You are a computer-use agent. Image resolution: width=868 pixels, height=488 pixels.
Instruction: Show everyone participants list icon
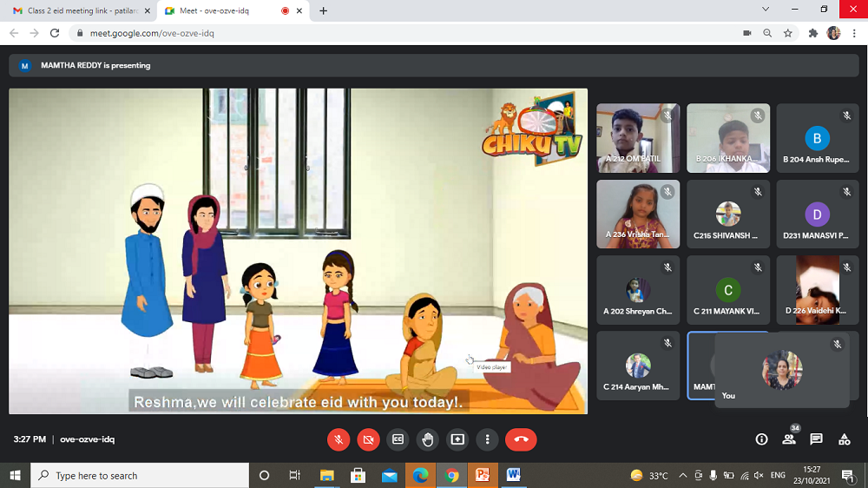(x=789, y=439)
